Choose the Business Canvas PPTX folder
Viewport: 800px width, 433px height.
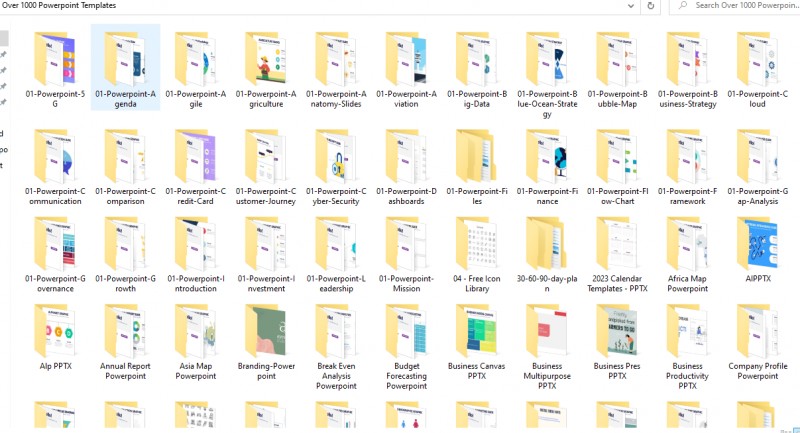[x=477, y=342]
